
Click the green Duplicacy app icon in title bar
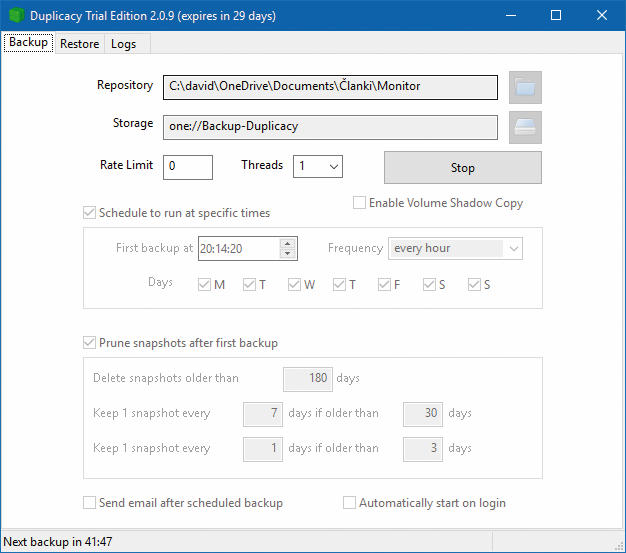coord(16,16)
